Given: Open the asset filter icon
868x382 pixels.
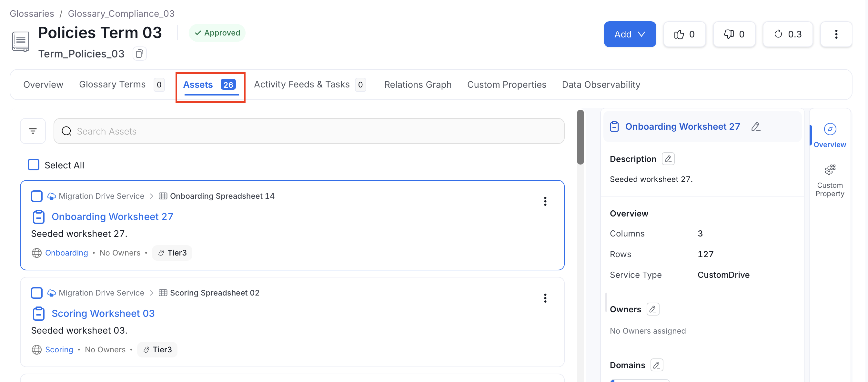Looking at the screenshot, I should tap(33, 131).
